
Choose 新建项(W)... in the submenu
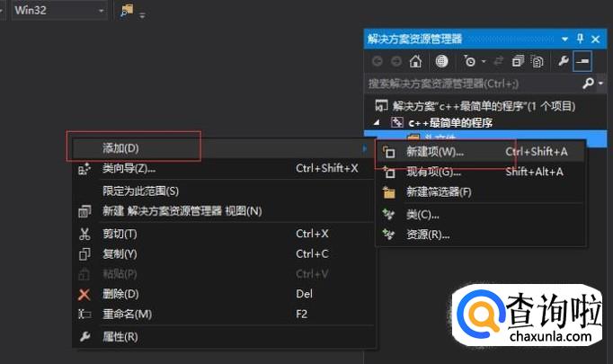[x=481, y=151]
